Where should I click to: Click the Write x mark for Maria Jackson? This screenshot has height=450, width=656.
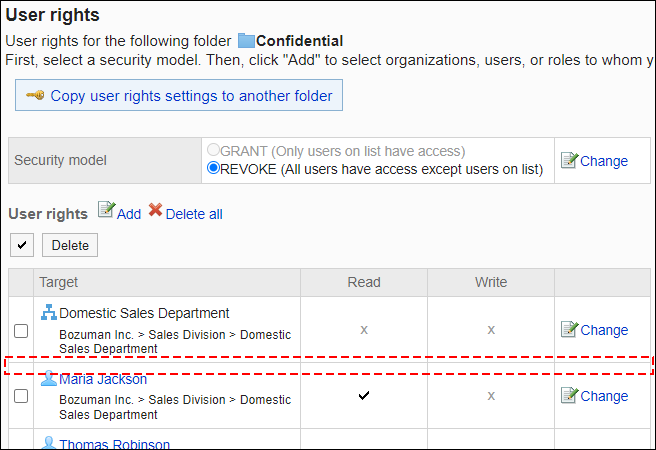491,396
